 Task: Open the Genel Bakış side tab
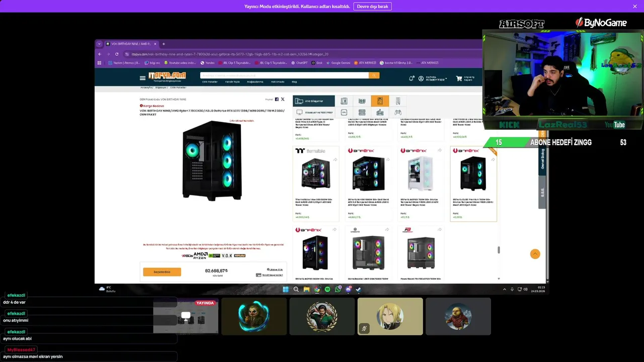point(542,160)
